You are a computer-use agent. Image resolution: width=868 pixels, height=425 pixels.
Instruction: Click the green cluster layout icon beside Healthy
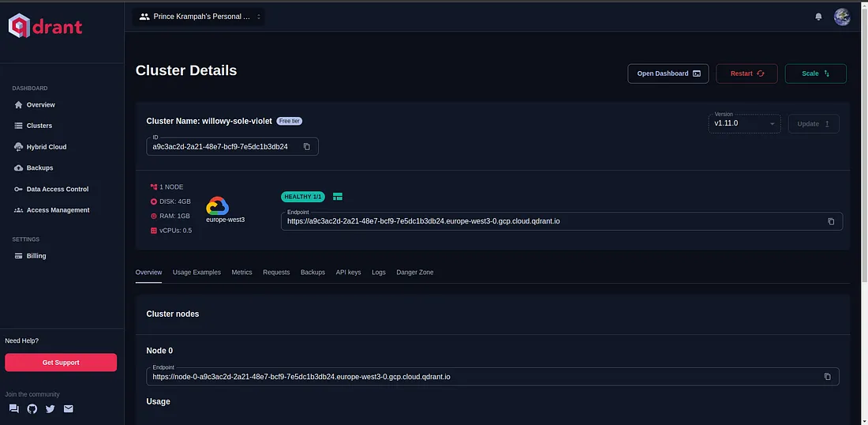(x=338, y=197)
